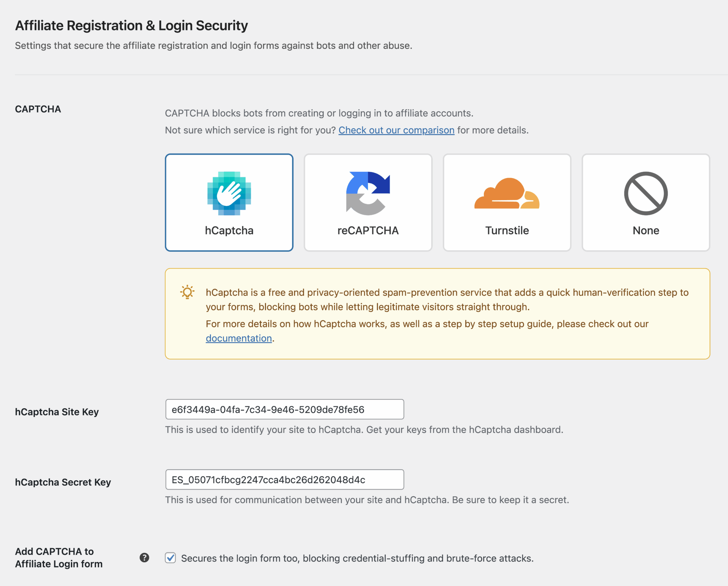728x586 pixels.
Task: Click inside the hCaptcha Secret Key field
Action: point(285,479)
